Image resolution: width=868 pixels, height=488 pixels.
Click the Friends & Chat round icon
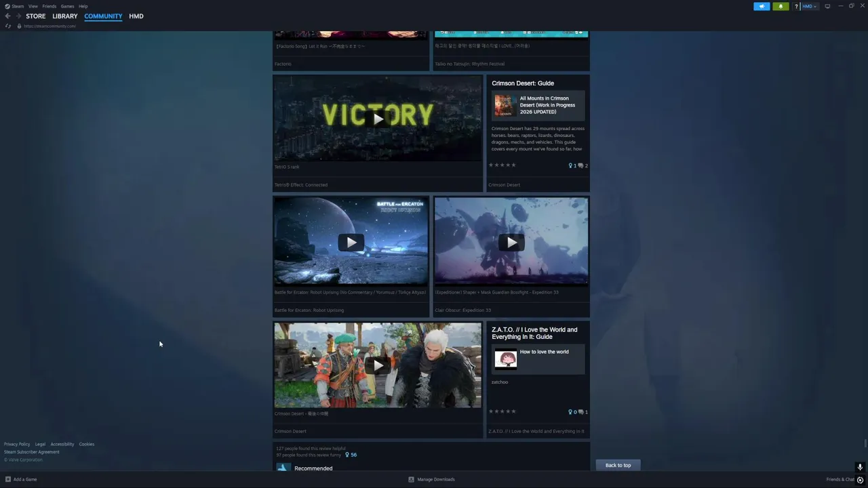click(860, 480)
